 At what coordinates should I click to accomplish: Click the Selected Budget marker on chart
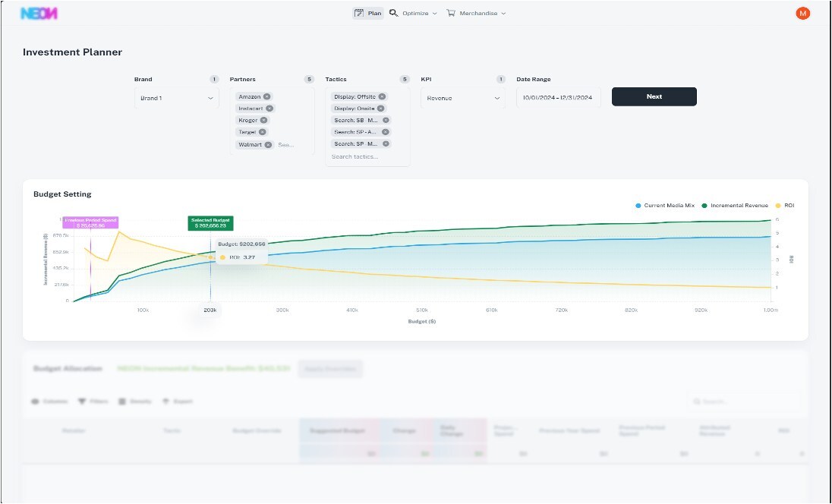point(211,223)
